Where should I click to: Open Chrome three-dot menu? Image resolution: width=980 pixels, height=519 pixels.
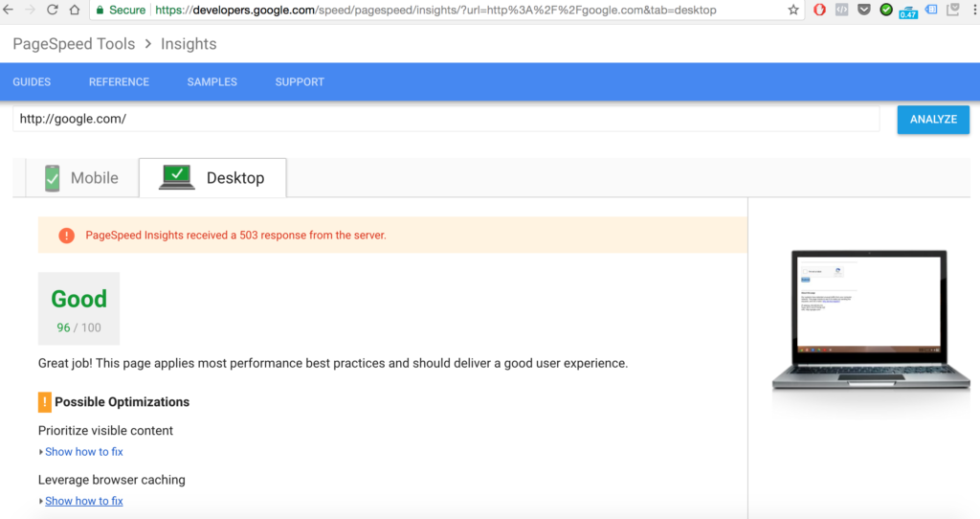coord(973,11)
